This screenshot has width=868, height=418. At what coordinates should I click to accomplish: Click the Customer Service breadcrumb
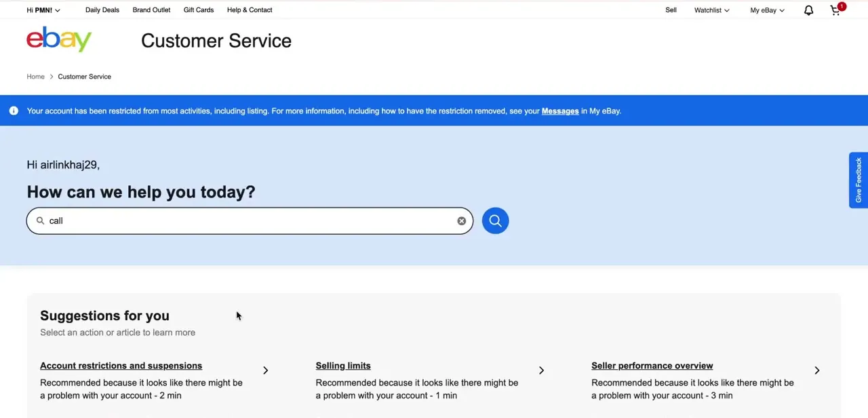tap(85, 77)
